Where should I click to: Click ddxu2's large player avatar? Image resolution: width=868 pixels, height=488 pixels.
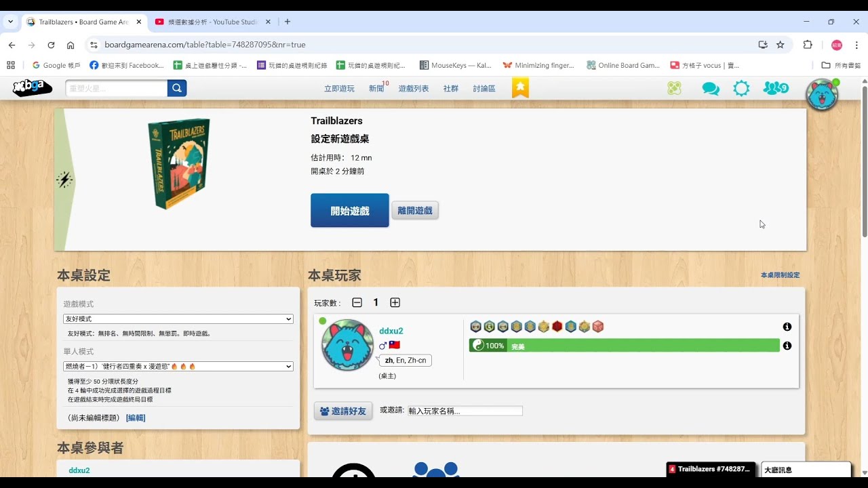click(x=347, y=345)
